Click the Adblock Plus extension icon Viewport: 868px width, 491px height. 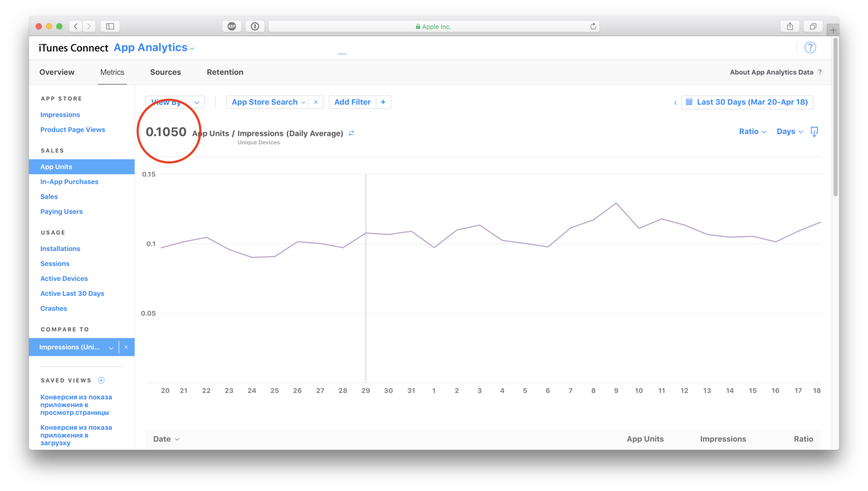point(232,26)
